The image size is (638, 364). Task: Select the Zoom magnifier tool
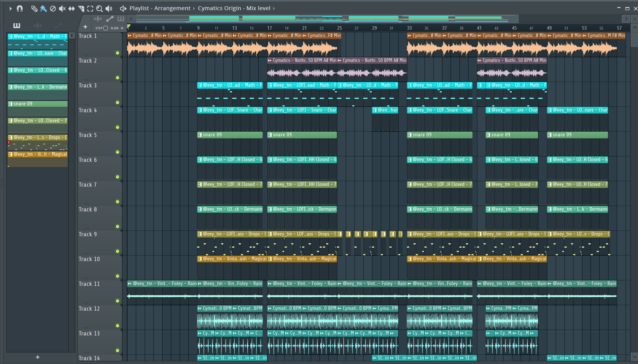[x=99, y=8]
